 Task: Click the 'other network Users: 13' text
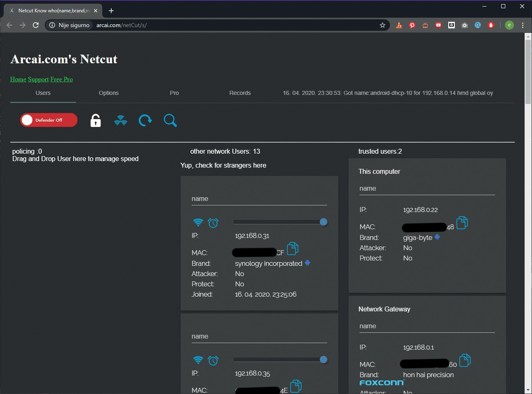(225, 151)
